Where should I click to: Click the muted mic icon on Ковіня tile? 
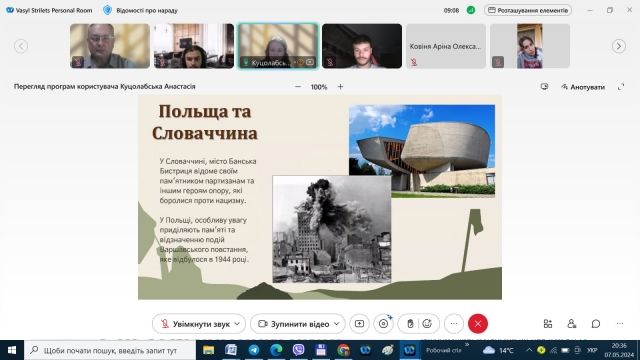(414, 62)
